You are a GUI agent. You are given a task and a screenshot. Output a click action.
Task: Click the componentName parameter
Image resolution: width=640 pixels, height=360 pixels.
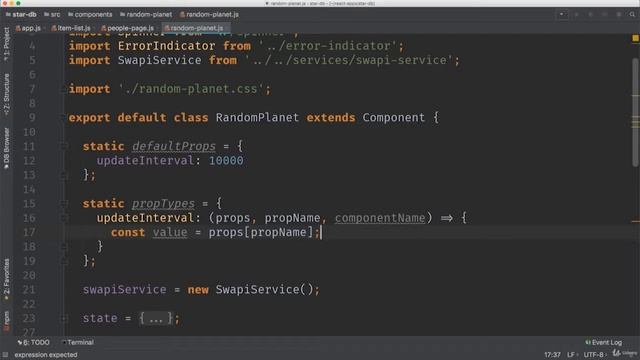click(380, 218)
